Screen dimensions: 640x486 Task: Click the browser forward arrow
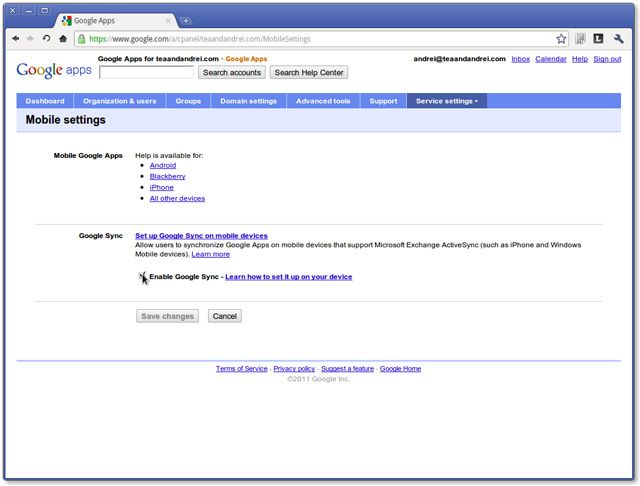[x=30, y=38]
